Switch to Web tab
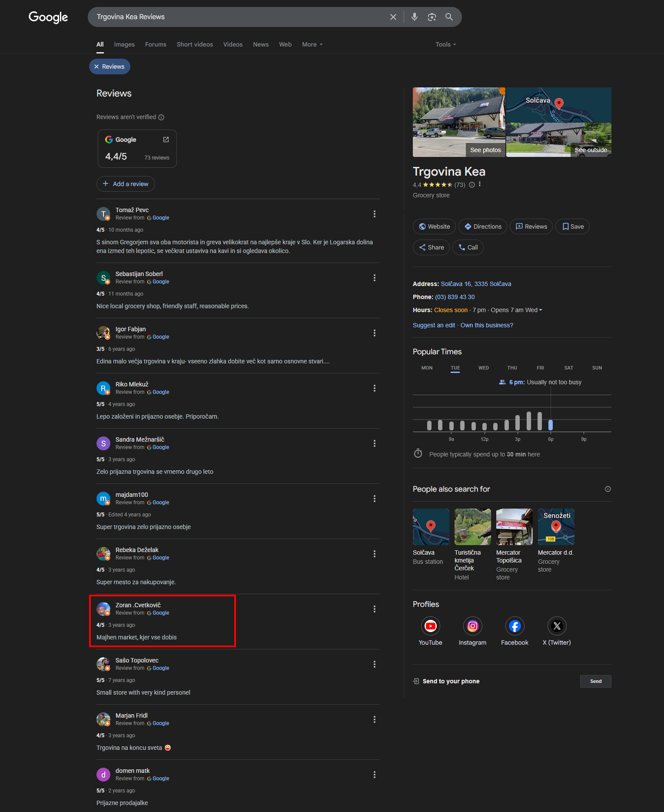Screen dimensions: 664x812 click(285, 44)
